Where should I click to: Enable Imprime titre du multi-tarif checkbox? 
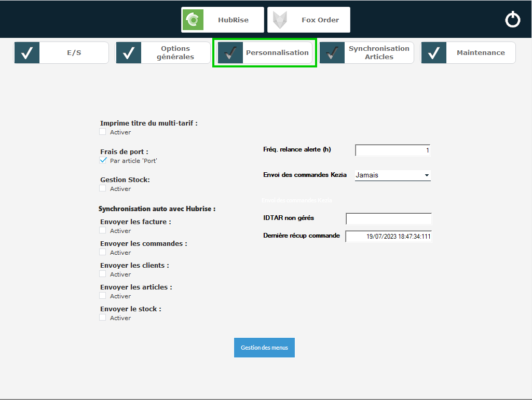103,132
